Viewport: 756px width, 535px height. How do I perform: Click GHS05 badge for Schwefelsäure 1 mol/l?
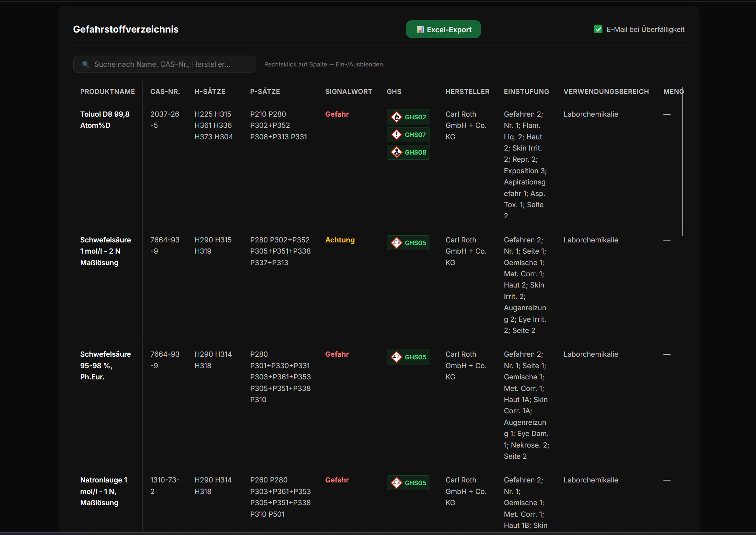(409, 243)
